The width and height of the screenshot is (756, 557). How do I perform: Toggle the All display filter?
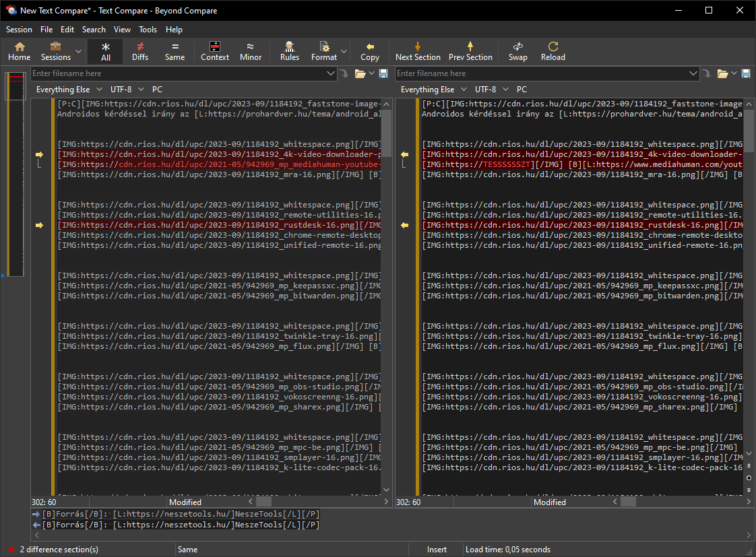[x=106, y=52]
